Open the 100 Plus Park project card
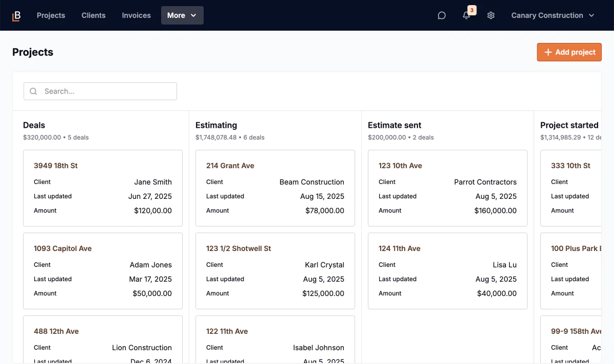 (x=571, y=271)
